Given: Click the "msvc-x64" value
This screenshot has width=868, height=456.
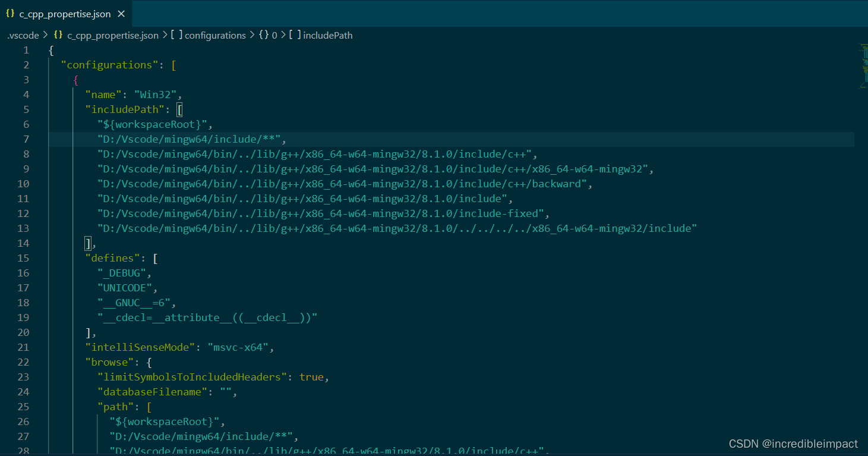Looking at the screenshot, I should 238,347.
